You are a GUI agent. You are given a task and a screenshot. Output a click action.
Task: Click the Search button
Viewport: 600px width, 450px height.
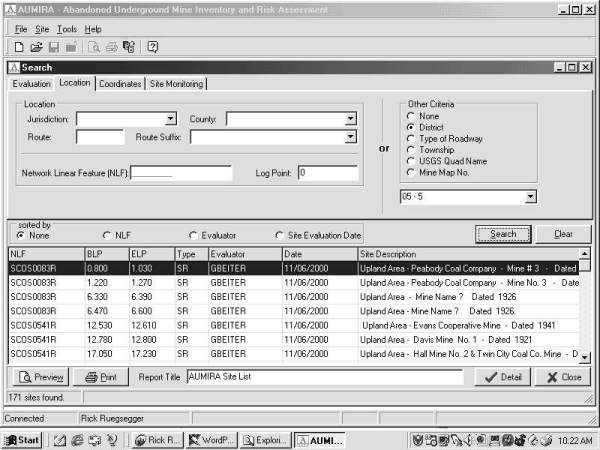[x=503, y=234]
